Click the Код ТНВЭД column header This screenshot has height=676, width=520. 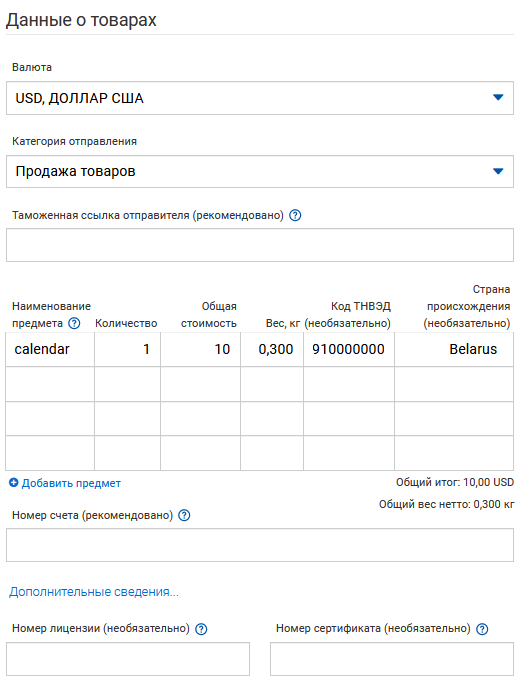click(x=348, y=315)
